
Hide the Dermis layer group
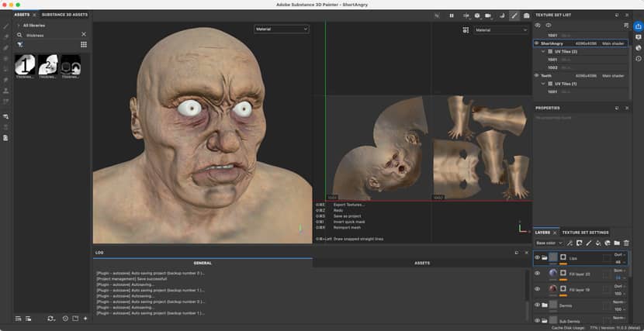tap(537, 305)
